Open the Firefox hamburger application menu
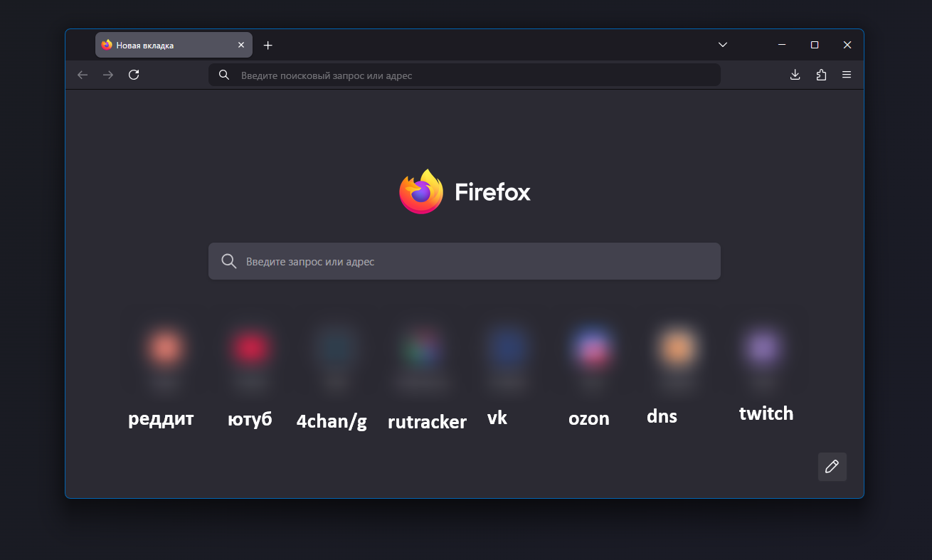Screen dimensions: 932x560 (847, 75)
